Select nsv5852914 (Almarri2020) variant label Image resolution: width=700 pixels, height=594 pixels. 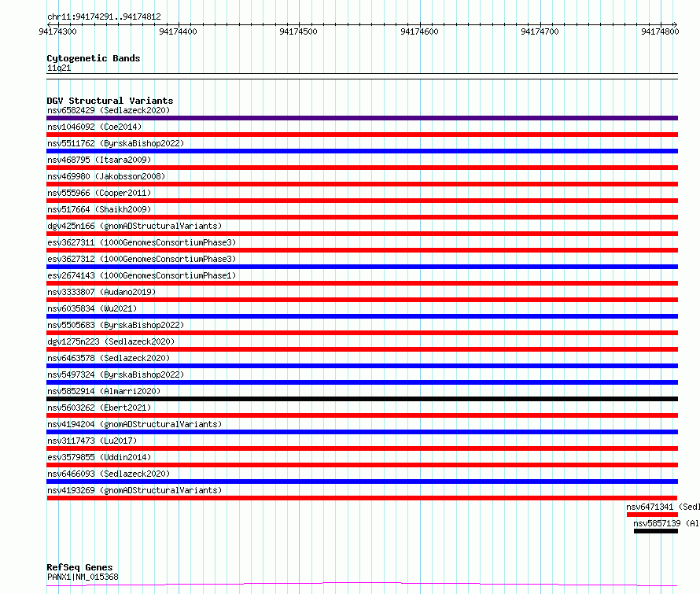104,391
